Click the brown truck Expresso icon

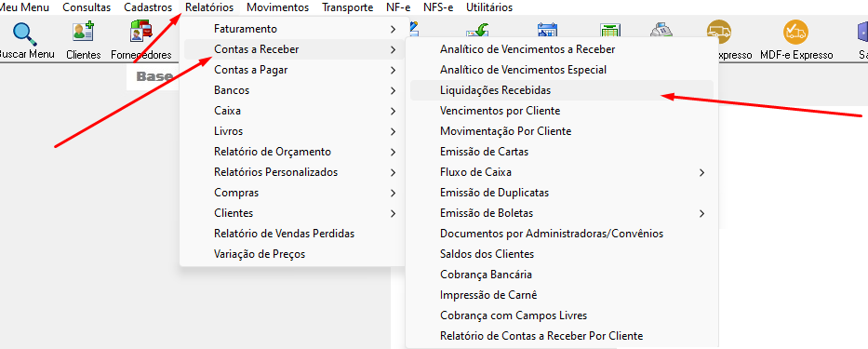tap(719, 33)
